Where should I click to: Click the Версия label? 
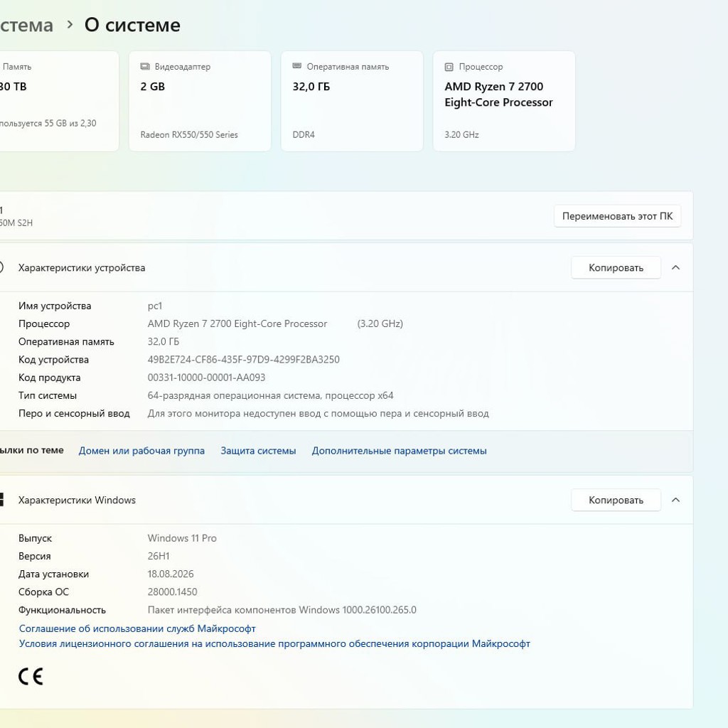click(34, 556)
